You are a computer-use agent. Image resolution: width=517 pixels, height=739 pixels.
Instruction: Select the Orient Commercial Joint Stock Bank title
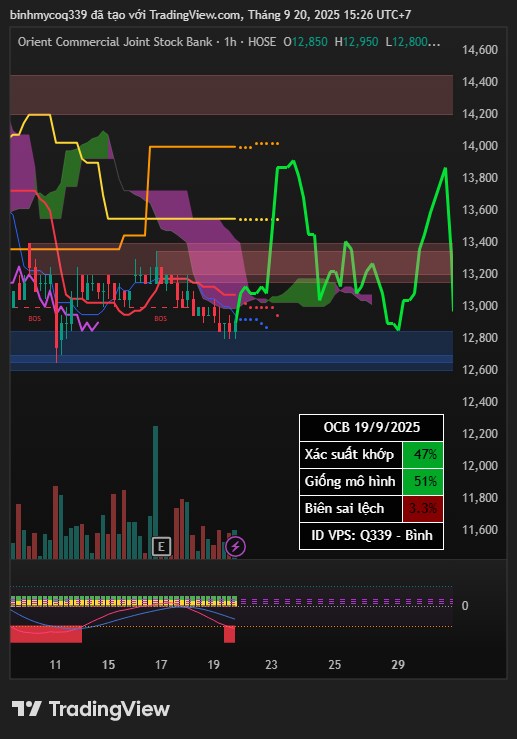point(115,42)
